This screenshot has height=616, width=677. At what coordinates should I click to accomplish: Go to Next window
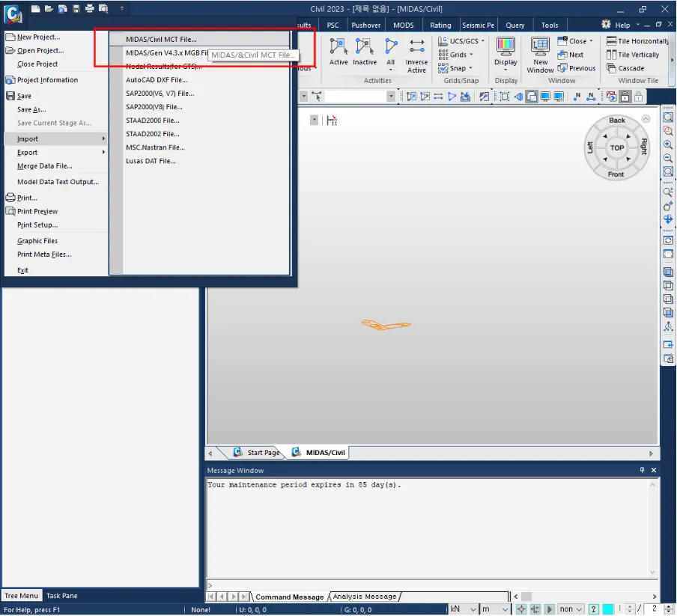571,55
